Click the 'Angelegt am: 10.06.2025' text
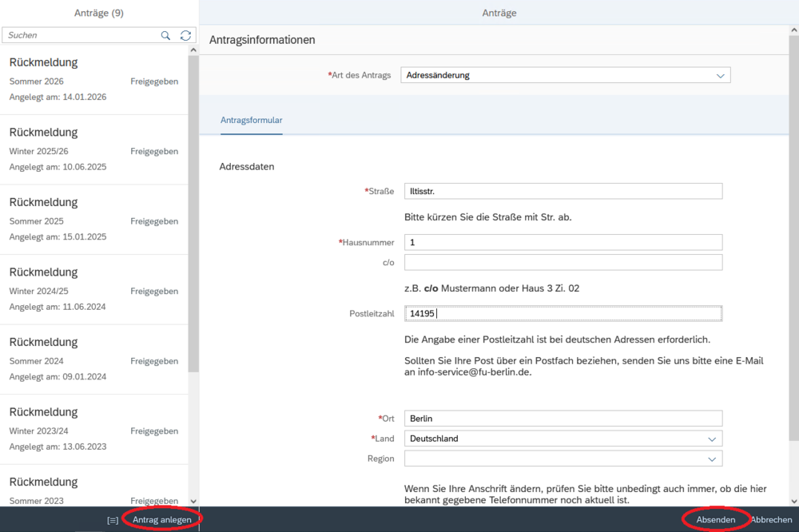 point(58,167)
